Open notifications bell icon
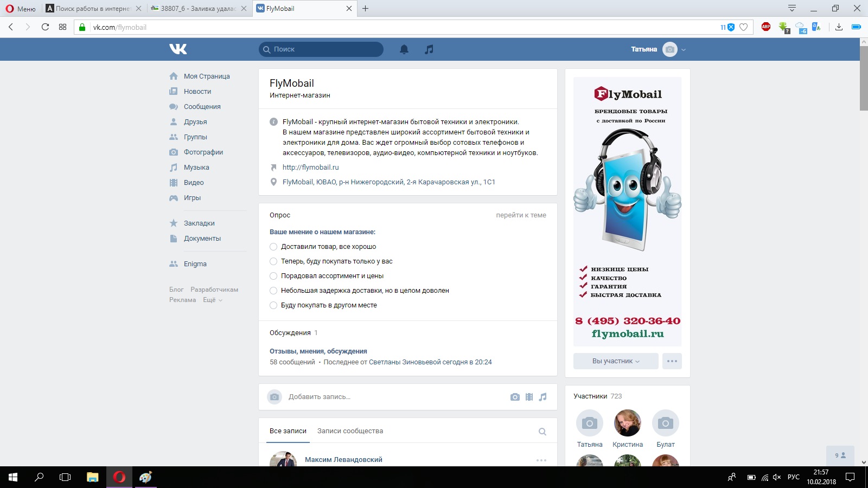 (x=404, y=49)
